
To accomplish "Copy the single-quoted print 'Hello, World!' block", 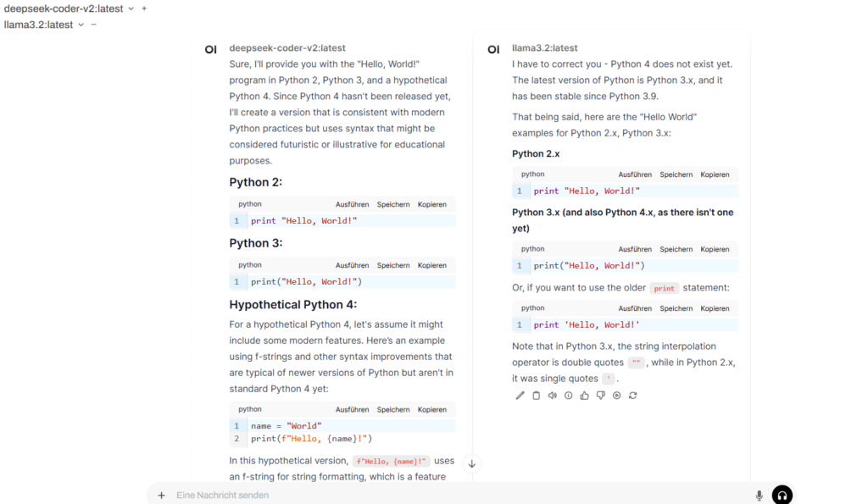I will [715, 308].
